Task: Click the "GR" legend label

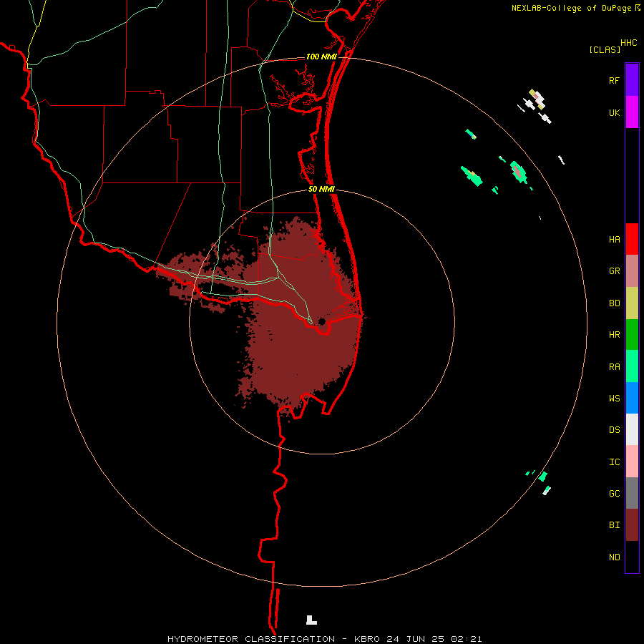Action: click(614, 271)
